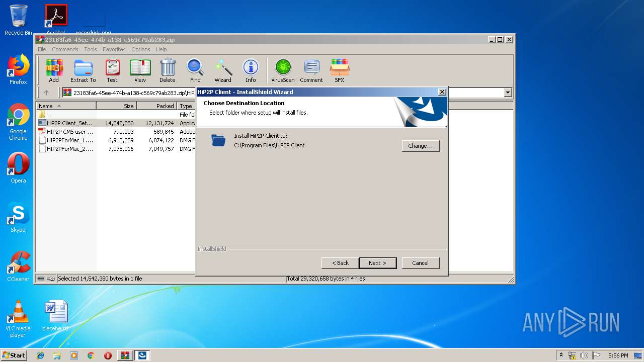Click the Delete trash bin toolbar icon
644x362 pixels.
pyautogui.click(x=168, y=70)
